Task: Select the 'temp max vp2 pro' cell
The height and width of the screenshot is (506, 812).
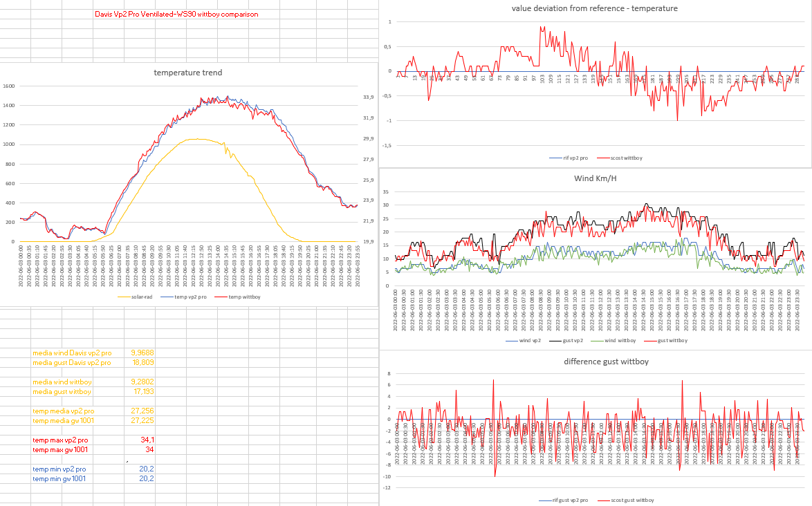Action: click(61, 440)
